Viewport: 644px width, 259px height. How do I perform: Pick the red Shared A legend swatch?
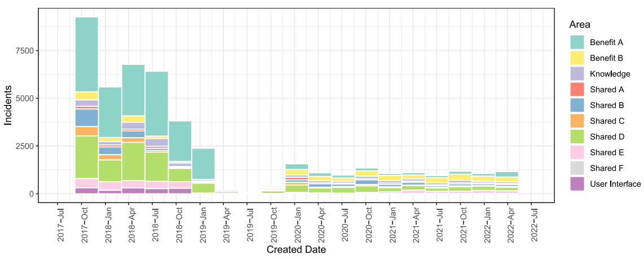pyautogui.click(x=577, y=90)
